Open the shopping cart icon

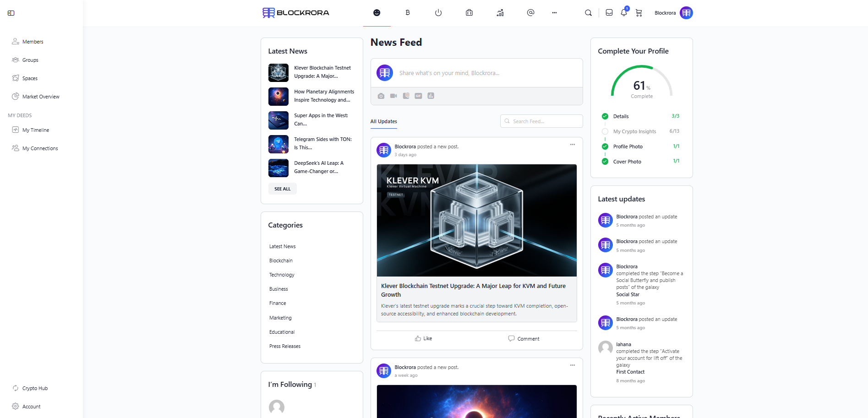click(639, 13)
